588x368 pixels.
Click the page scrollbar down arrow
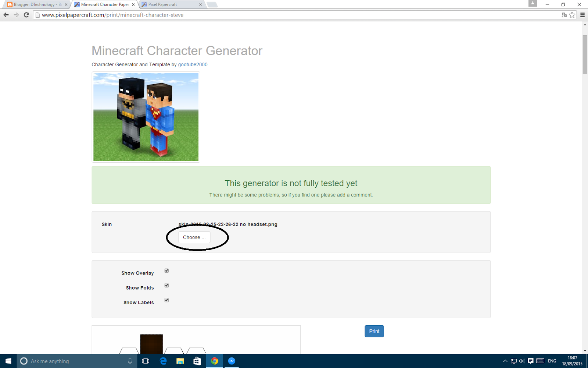[x=585, y=351]
